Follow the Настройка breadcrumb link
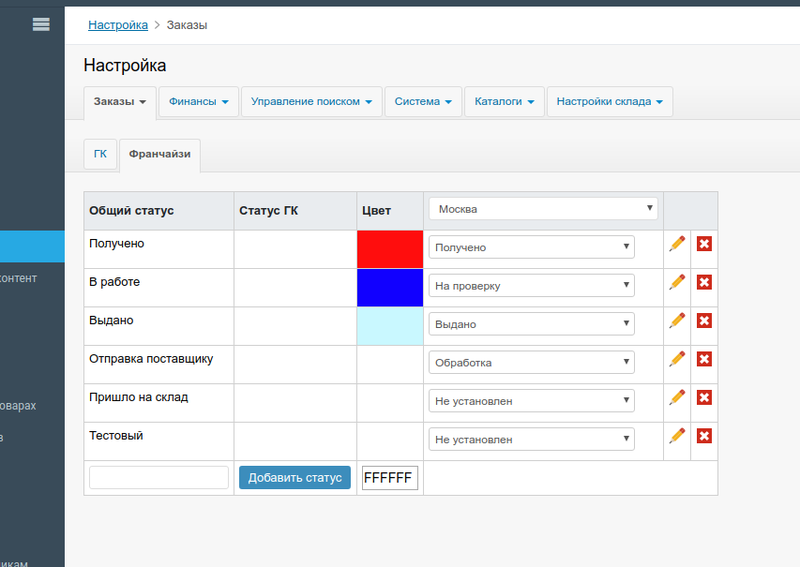Screen dimensions: 800x567 click(118, 24)
